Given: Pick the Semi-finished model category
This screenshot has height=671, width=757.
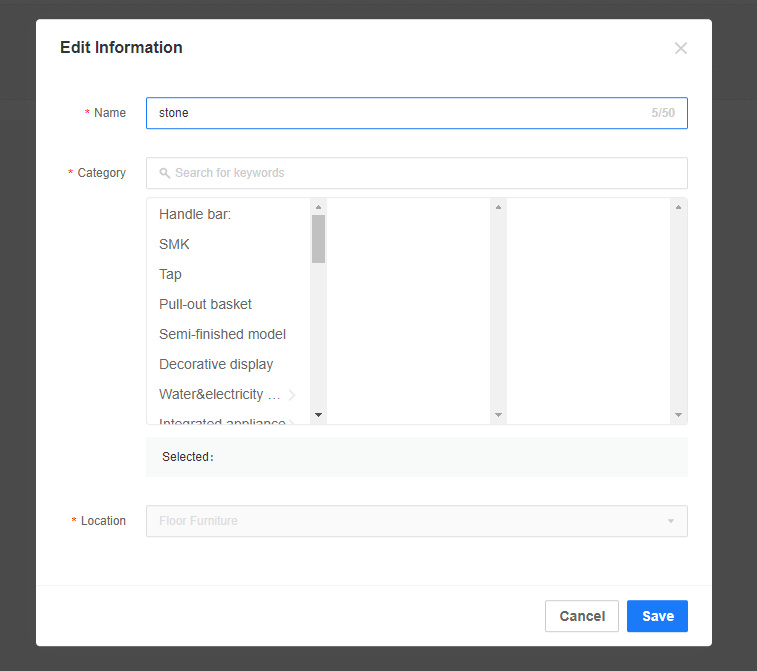Looking at the screenshot, I should pos(222,334).
